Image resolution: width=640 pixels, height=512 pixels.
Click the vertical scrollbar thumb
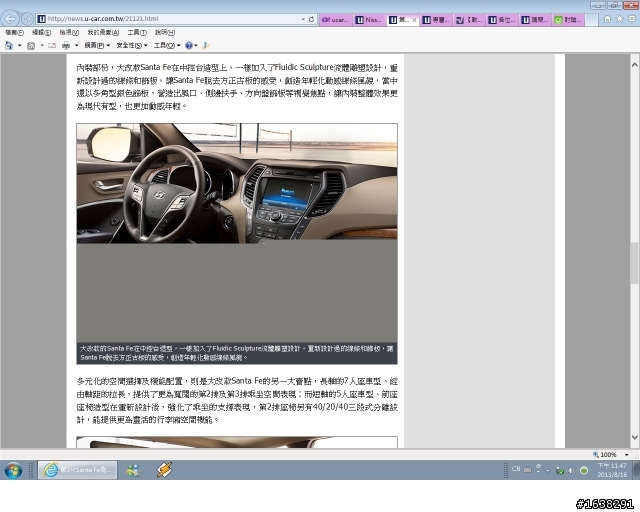634,263
